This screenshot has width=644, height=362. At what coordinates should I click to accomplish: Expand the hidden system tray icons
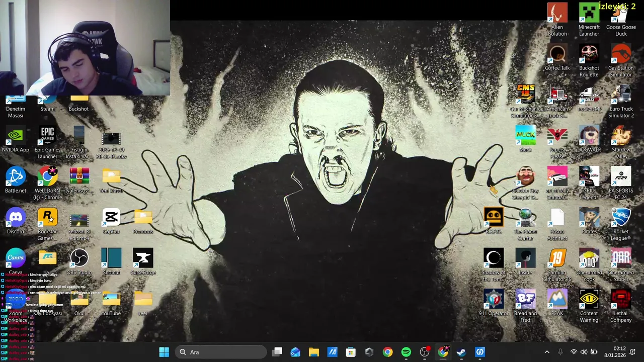coord(547,352)
